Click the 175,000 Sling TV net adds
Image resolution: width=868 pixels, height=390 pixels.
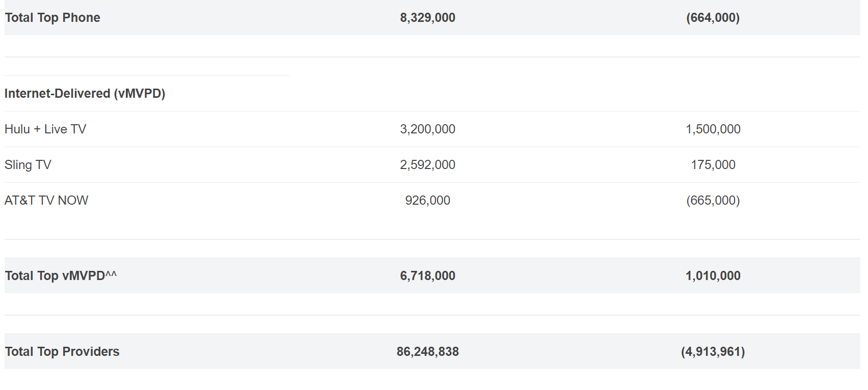coord(713,165)
